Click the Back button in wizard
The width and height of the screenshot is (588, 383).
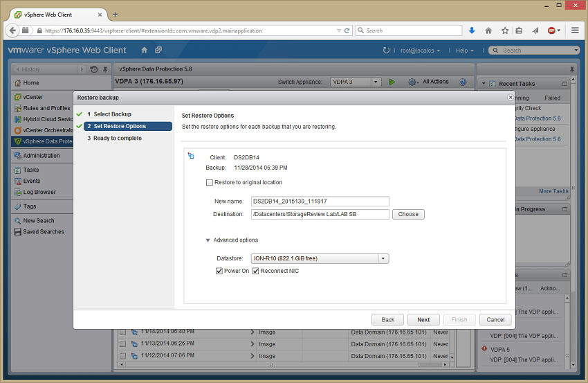[x=387, y=319]
